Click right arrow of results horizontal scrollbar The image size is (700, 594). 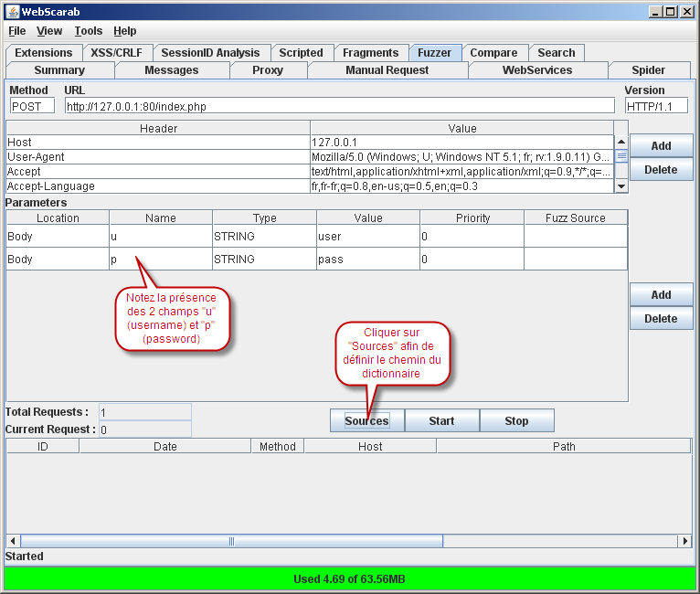click(x=685, y=541)
